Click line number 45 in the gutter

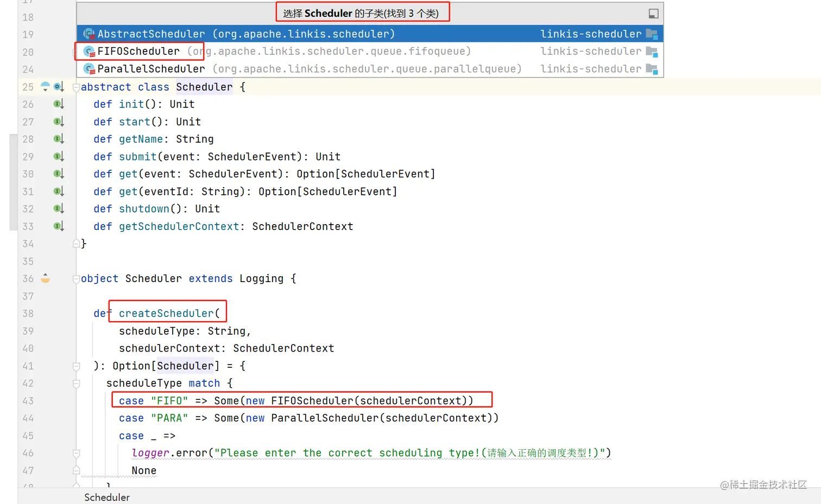(x=28, y=436)
